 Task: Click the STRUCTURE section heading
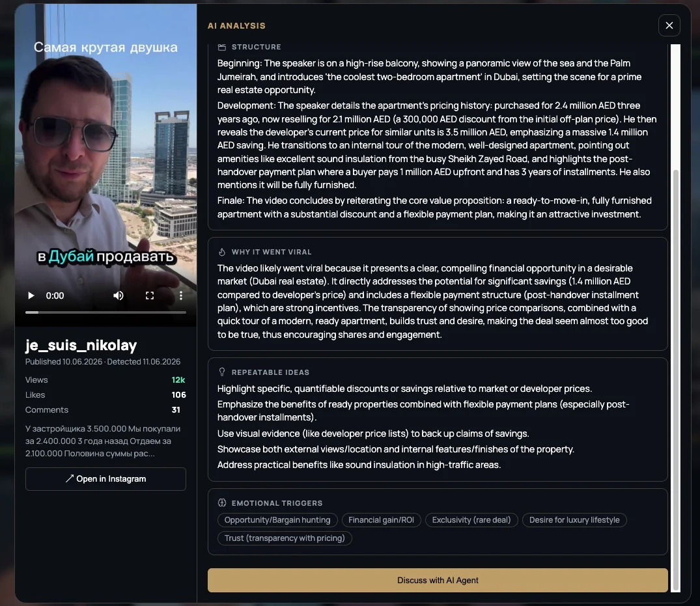click(257, 47)
